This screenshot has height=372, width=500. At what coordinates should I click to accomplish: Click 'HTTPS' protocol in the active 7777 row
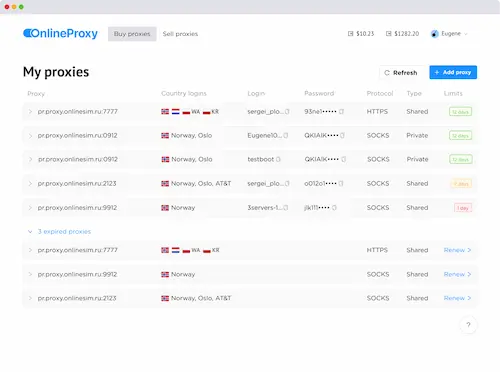(377, 112)
